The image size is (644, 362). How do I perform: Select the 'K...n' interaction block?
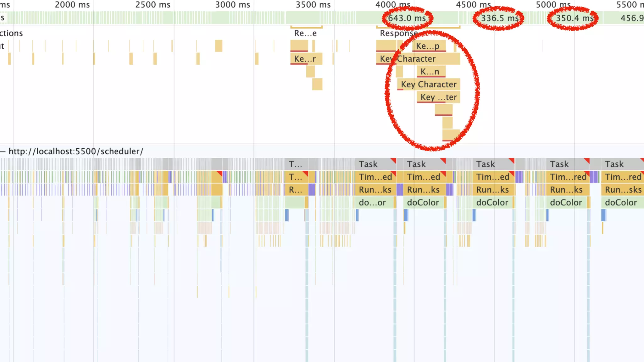[x=431, y=71]
